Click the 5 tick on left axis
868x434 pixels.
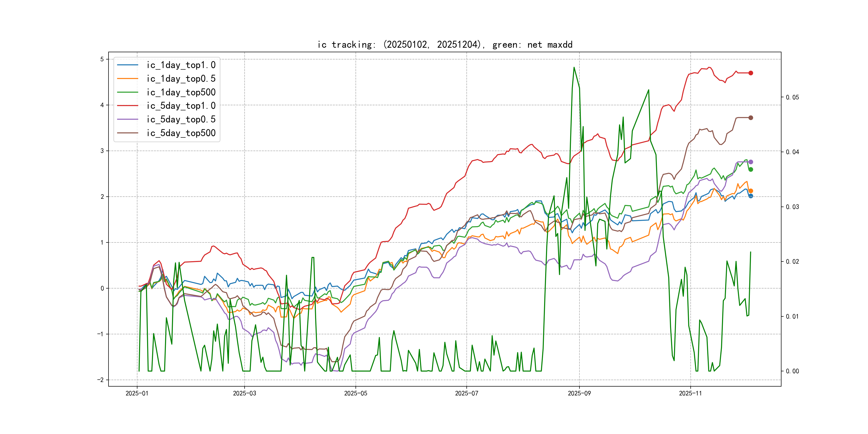coord(102,59)
